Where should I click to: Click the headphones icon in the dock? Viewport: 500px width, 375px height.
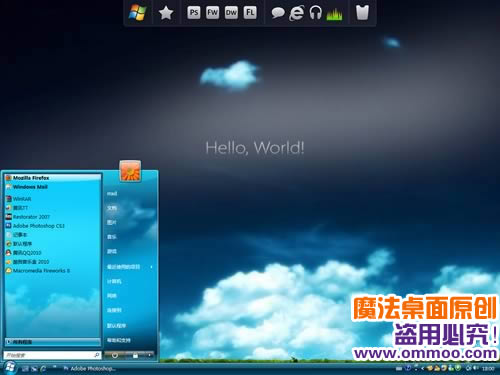tap(315, 13)
